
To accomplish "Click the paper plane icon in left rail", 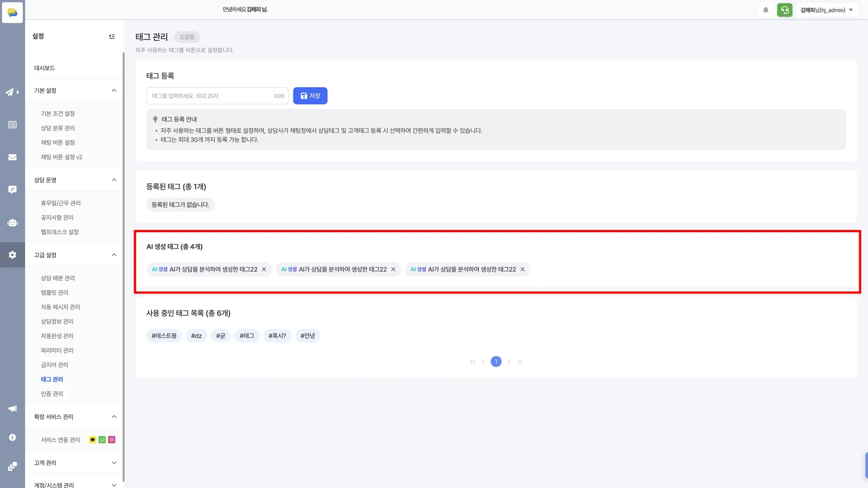I will pyautogui.click(x=10, y=92).
